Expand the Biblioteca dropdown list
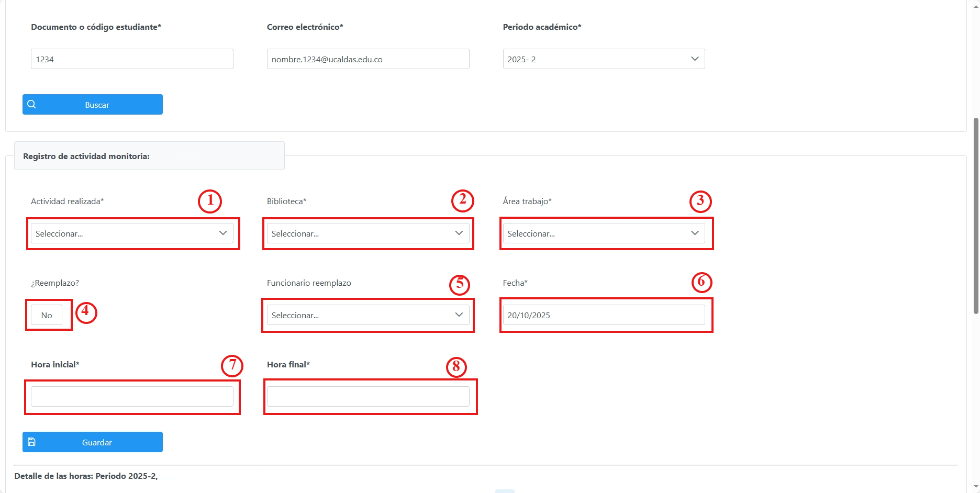Image resolution: width=980 pixels, height=493 pixels. 367,233
